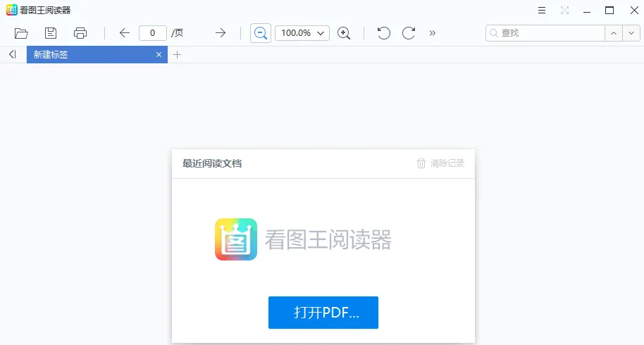Screen dimensions: 644x345
Task: Go to the previous page with left arrow
Action: point(125,33)
